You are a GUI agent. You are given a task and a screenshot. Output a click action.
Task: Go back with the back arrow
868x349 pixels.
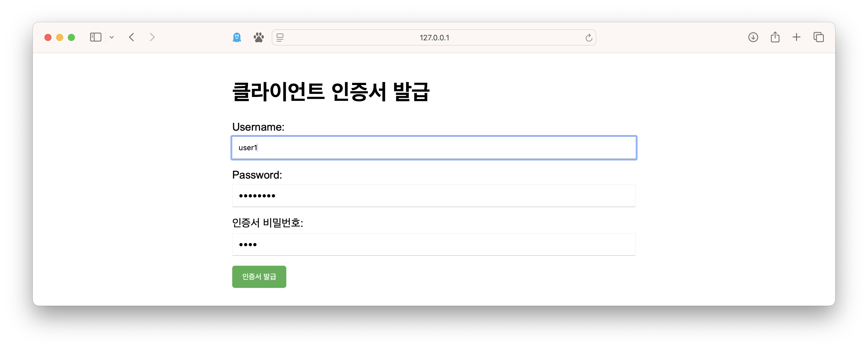click(132, 37)
